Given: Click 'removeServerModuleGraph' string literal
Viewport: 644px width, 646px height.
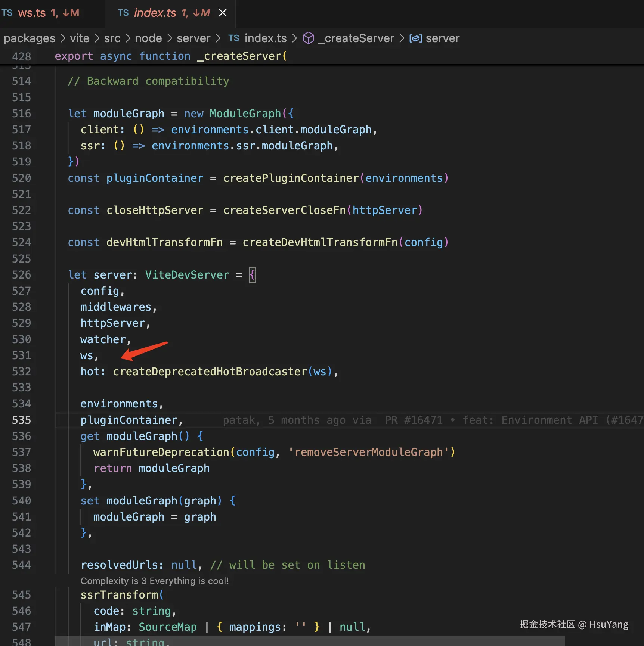Looking at the screenshot, I should coord(369,452).
